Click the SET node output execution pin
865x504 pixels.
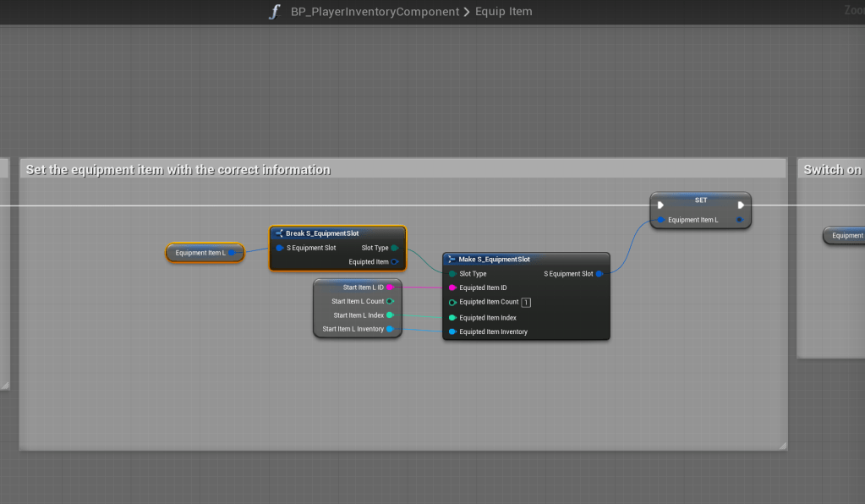(741, 205)
